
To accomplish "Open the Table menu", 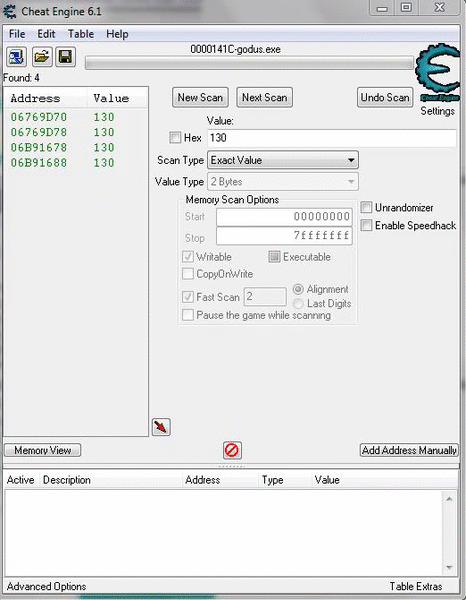I will (x=81, y=34).
